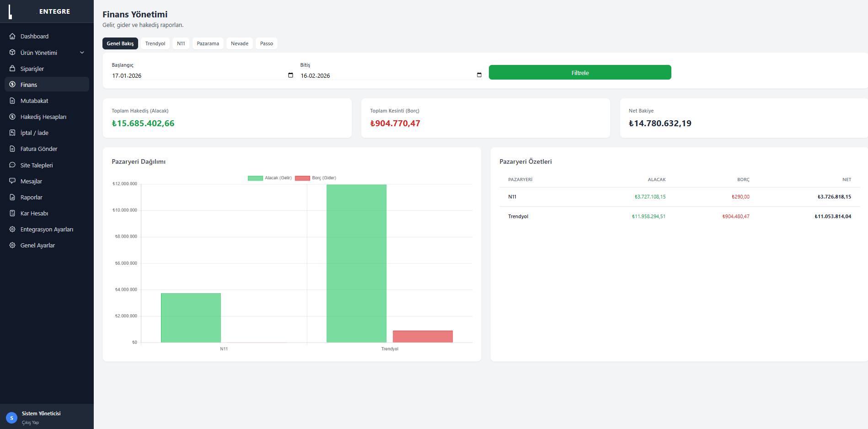This screenshot has width=868, height=429.
Task: Switch to the Trendyol tab
Action: 155,43
